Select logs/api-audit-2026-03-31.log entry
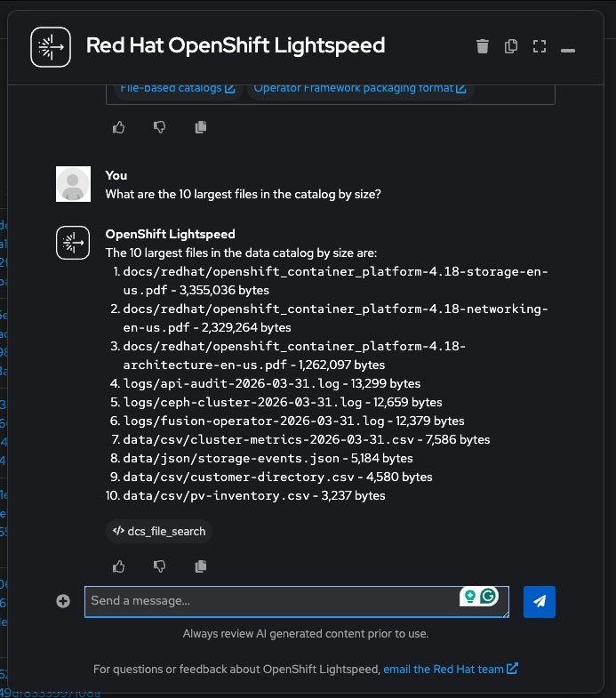 (271, 383)
